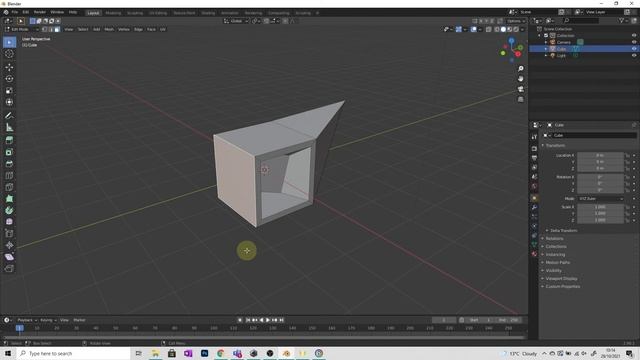Activate the Extrude Region tool
The height and width of the screenshot is (360, 640).
click(9, 140)
